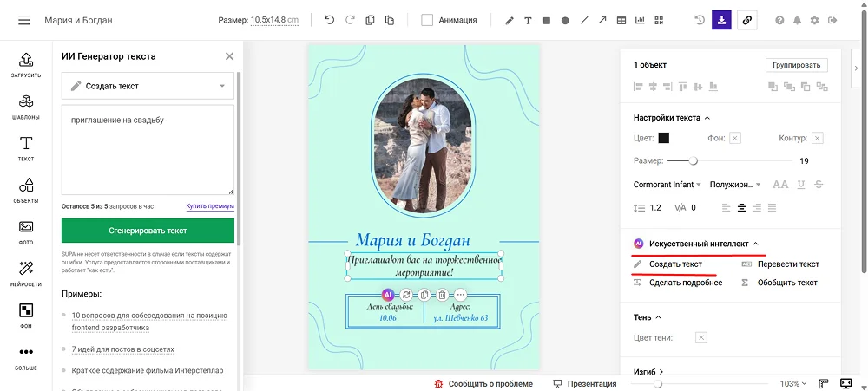
Task: Follow the Купить премиум link
Action: click(x=210, y=206)
